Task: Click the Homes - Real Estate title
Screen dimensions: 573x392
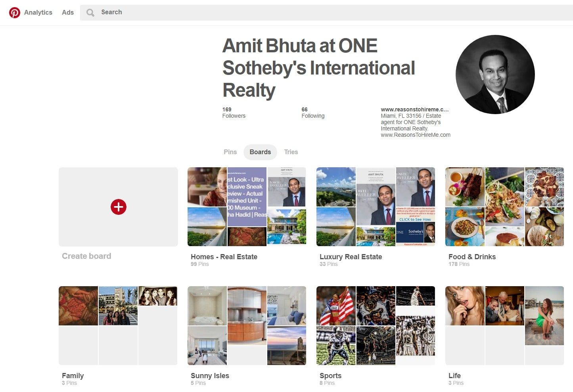Action: 224,257
